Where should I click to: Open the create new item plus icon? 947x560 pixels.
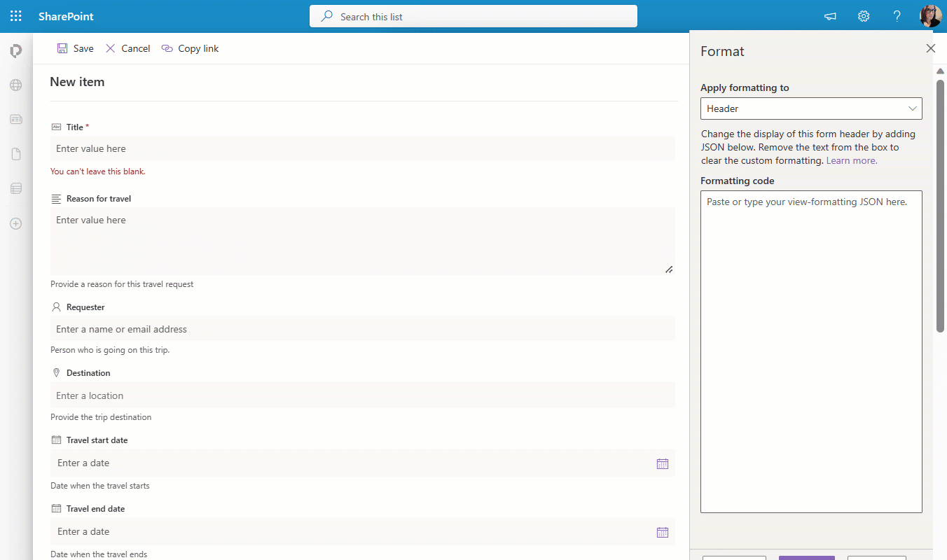pos(15,223)
